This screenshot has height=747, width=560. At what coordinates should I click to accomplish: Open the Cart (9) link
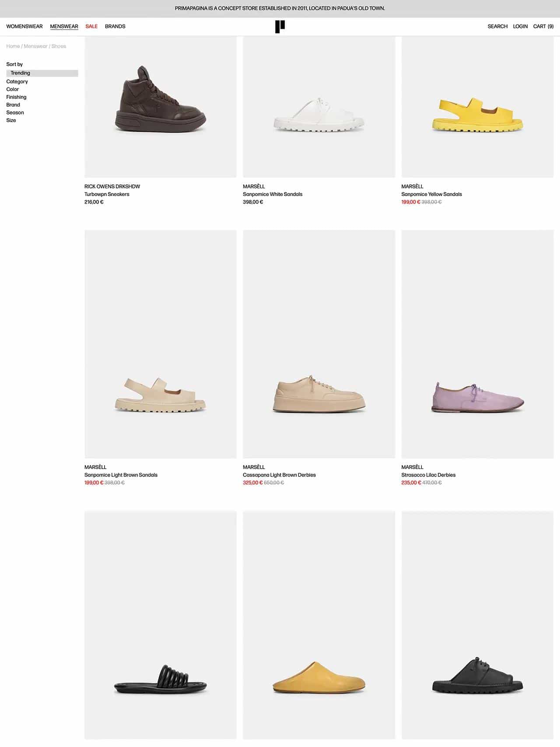[x=543, y=26]
